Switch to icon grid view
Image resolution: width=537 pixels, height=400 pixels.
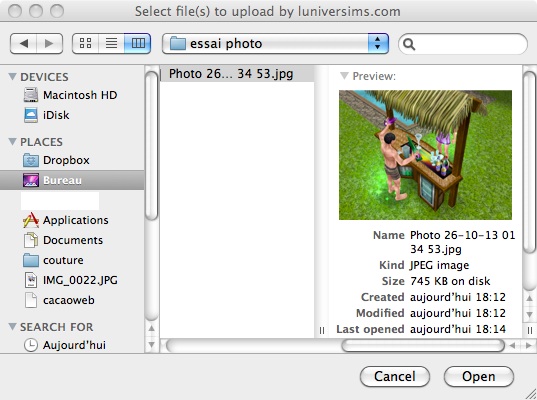pos(85,43)
